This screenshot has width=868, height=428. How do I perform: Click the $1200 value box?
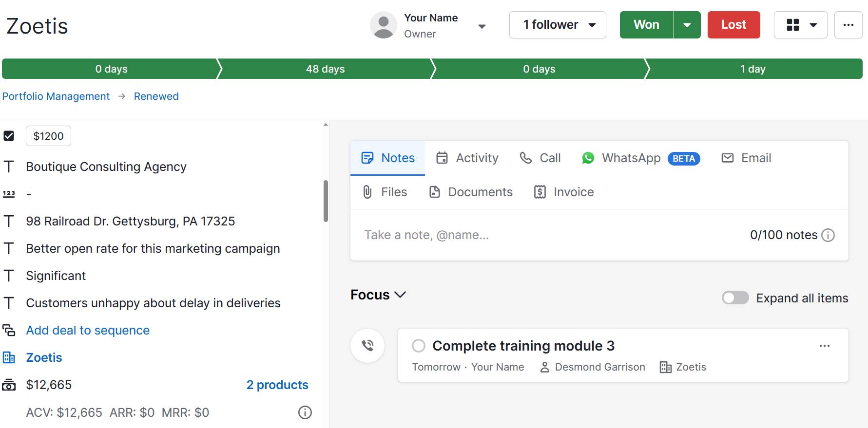48,136
